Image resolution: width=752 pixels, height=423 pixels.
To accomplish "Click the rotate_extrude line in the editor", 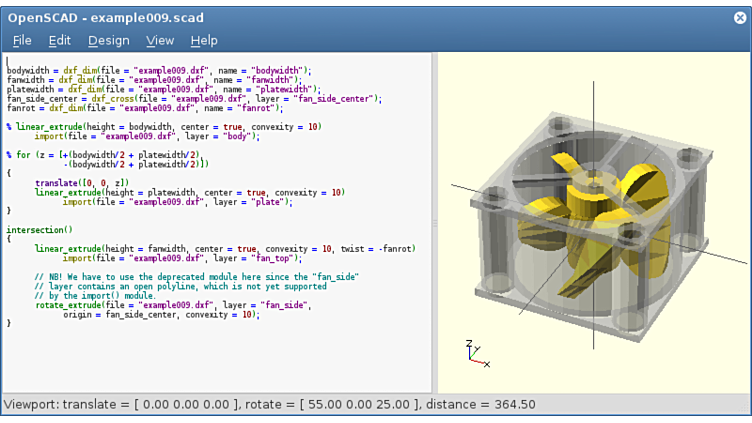I will pyautogui.click(x=150, y=304).
